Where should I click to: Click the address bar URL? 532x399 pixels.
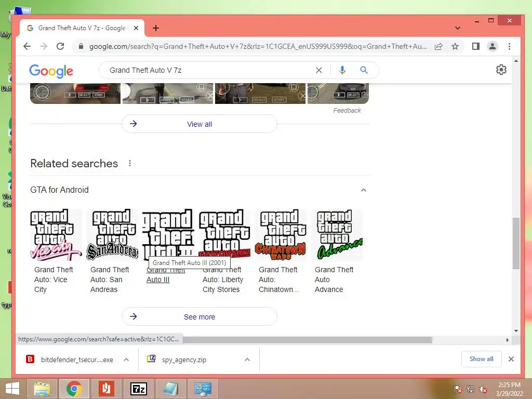(x=258, y=46)
